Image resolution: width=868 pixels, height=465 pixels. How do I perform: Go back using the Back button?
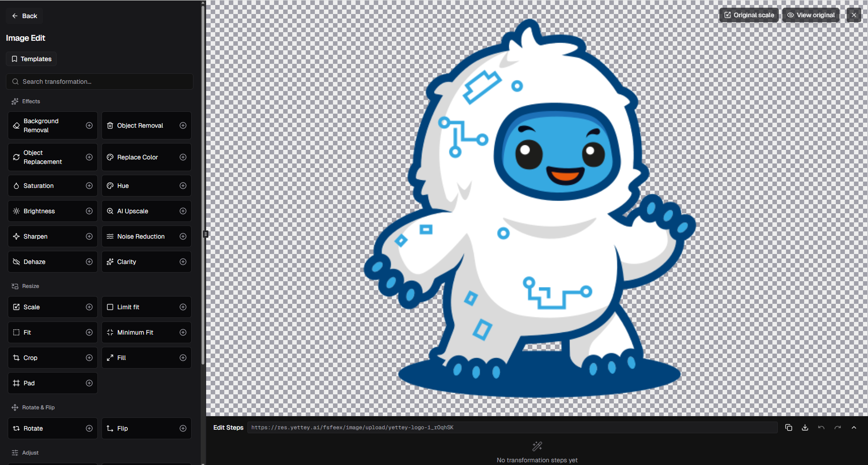tap(24, 16)
